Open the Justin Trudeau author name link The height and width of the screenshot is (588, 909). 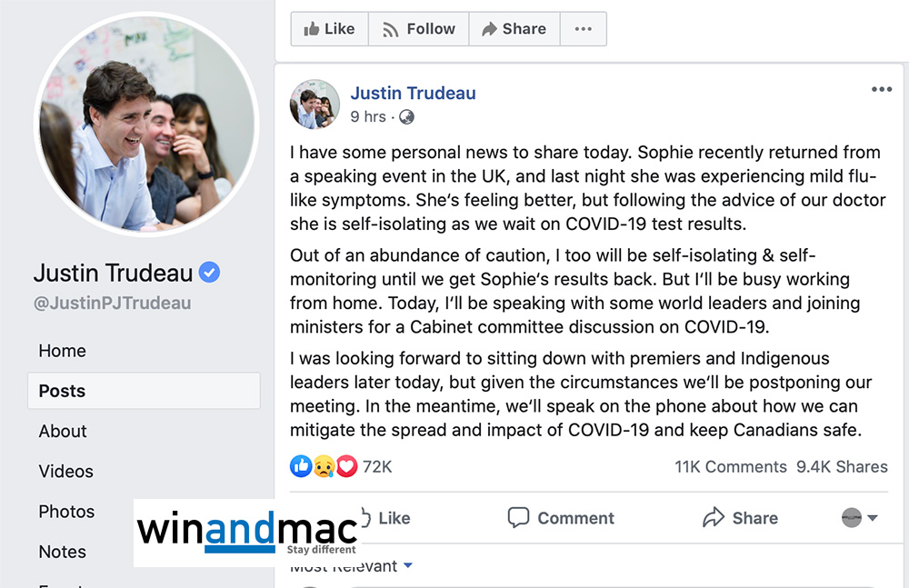(413, 93)
